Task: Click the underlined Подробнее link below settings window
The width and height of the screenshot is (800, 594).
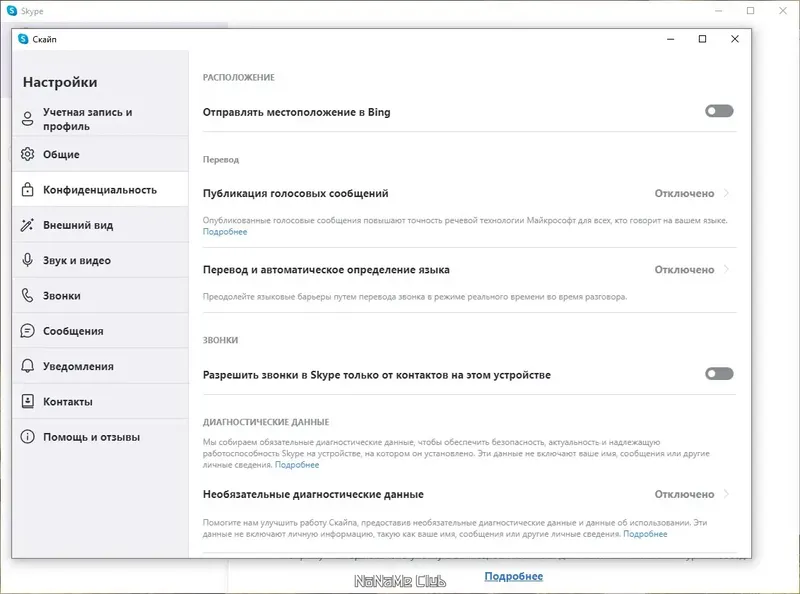Action: 514,576
